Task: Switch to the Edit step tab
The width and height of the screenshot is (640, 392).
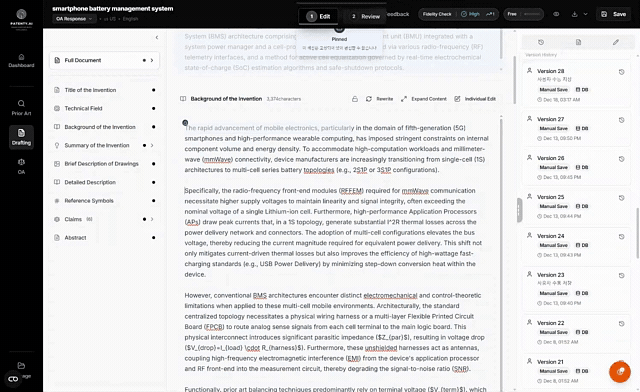Action: click(318, 16)
